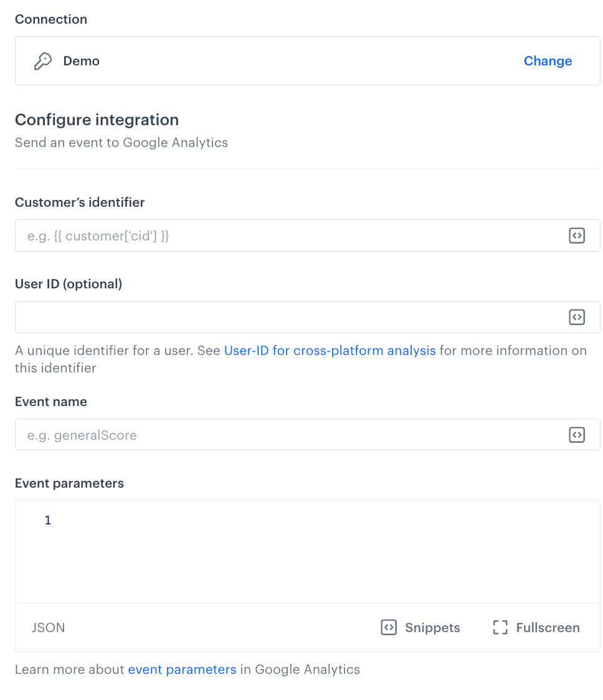Click the Snippets button
The image size is (603, 700).
[419, 627]
